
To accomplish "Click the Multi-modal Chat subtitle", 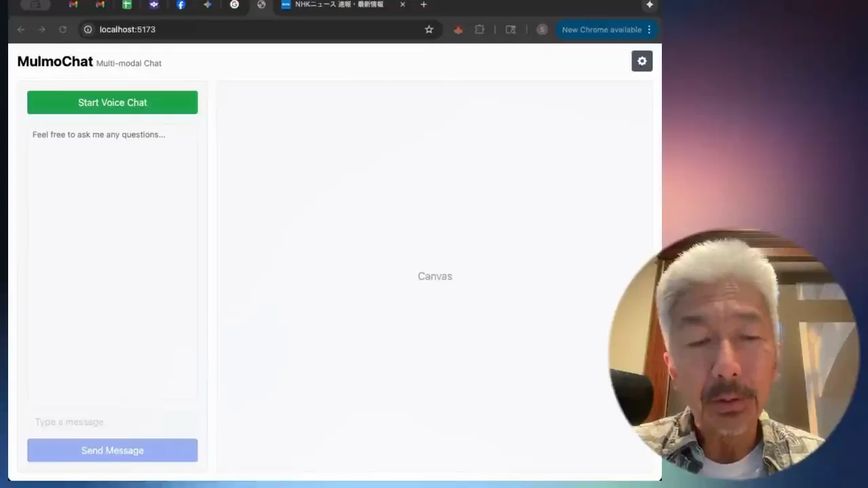I will click(129, 63).
